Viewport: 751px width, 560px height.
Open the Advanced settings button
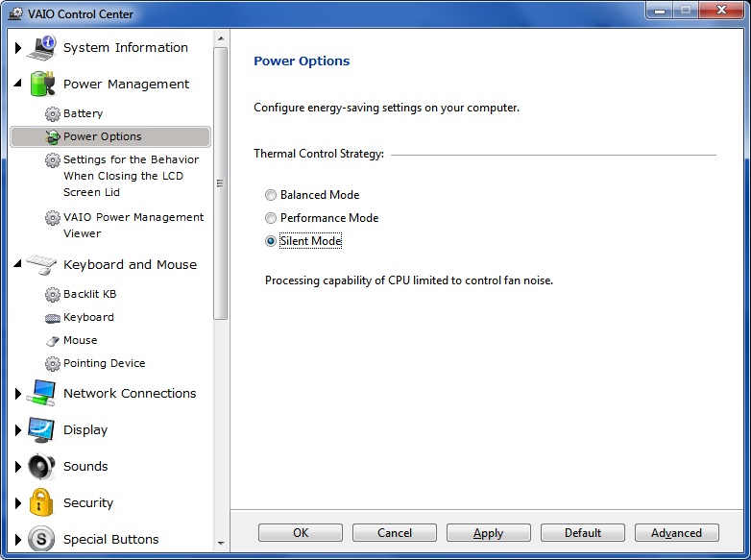tap(676, 533)
